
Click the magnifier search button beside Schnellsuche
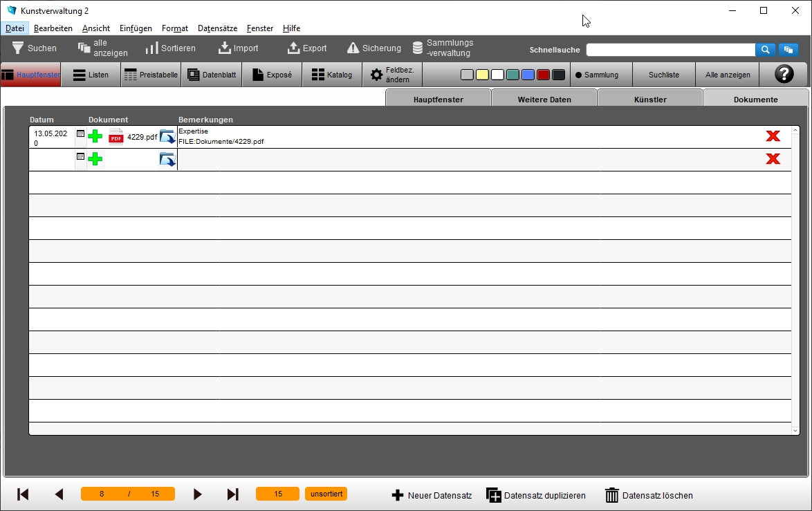765,50
